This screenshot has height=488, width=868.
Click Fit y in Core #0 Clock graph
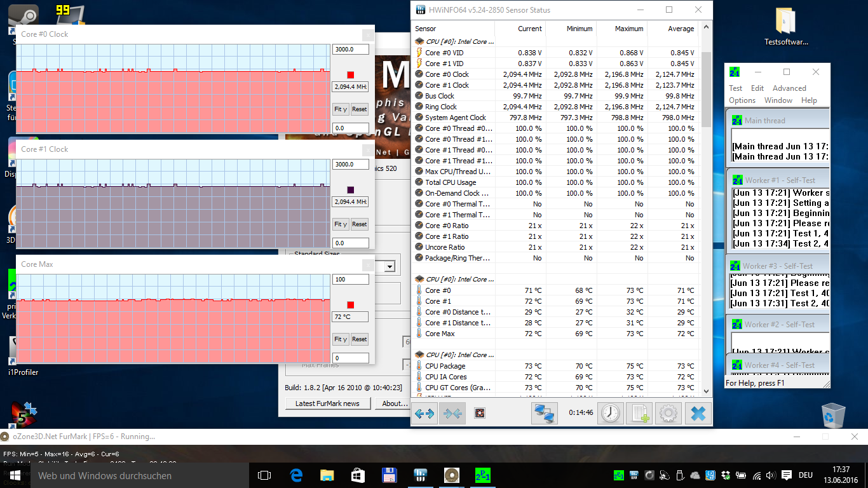click(341, 109)
